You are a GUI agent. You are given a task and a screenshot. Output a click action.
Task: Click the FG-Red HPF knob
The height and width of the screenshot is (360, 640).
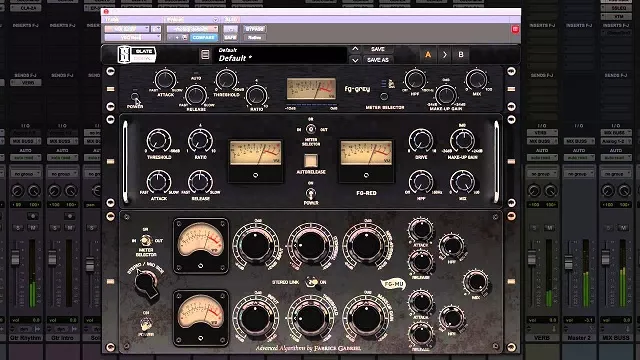click(x=421, y=182)
